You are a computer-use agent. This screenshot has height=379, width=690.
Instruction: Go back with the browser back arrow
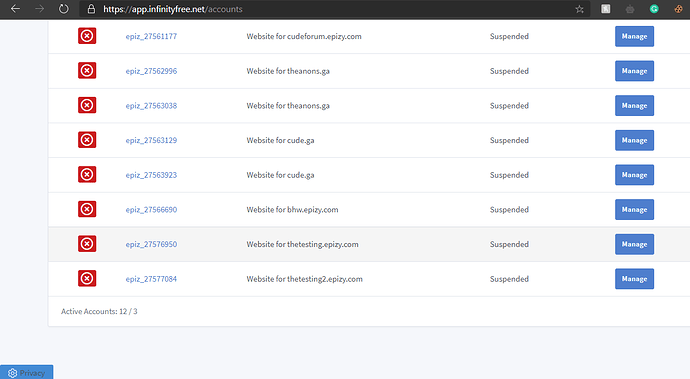pyautogui.click(x=15, y=9)
